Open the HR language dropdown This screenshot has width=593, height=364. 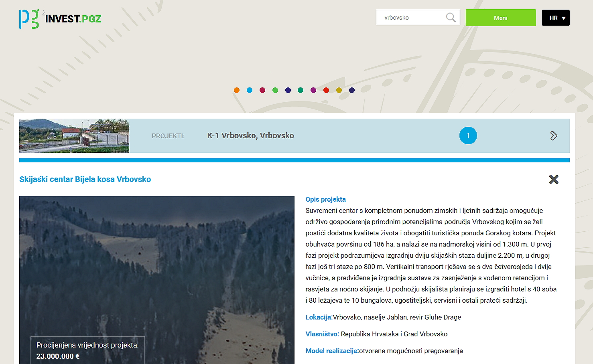[555, 18]
